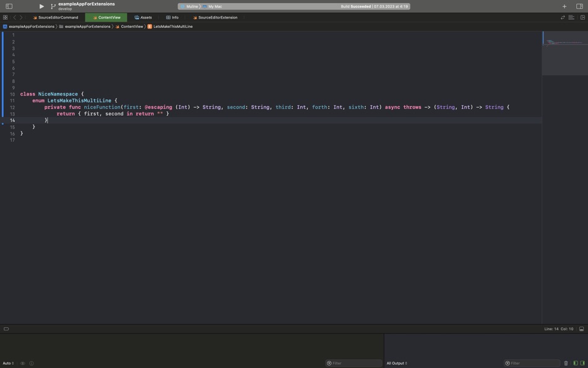Select the Muline scheme

(x=189, y=6)
